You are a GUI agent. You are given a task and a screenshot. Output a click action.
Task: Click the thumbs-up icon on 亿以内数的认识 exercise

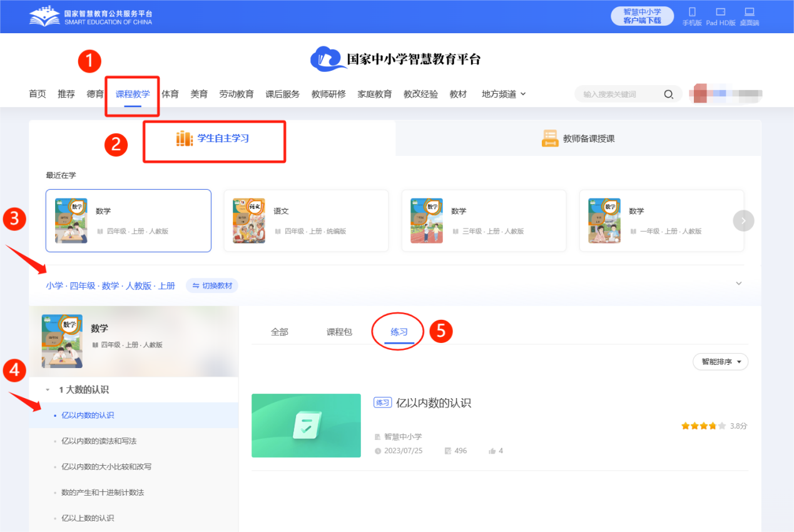(491, 450)
